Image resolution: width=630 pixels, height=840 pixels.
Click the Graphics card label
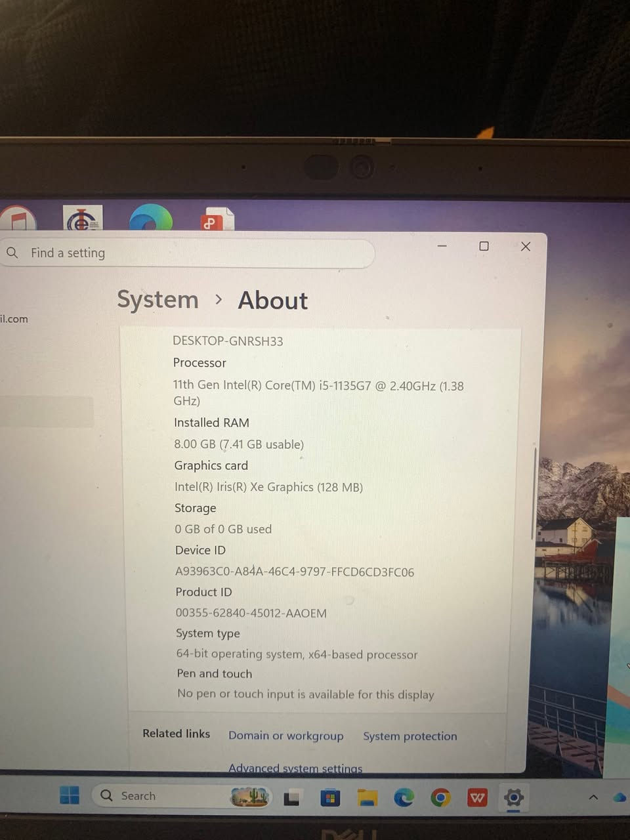pos(211,465)
